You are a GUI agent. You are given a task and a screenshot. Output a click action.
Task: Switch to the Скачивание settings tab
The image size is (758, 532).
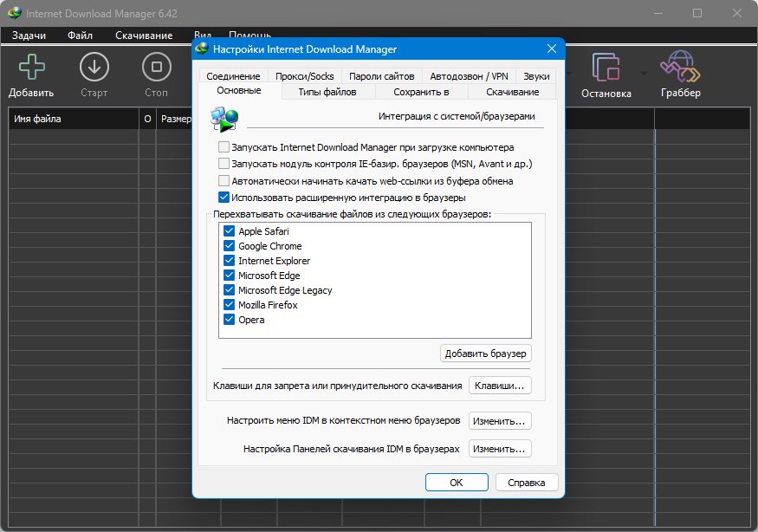[x=513, y=92]
